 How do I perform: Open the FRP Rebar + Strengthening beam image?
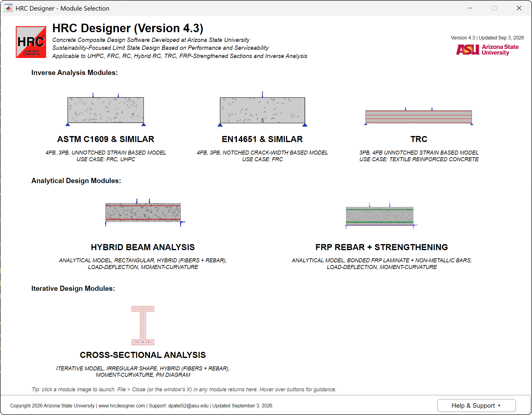(x=381, y=216)
